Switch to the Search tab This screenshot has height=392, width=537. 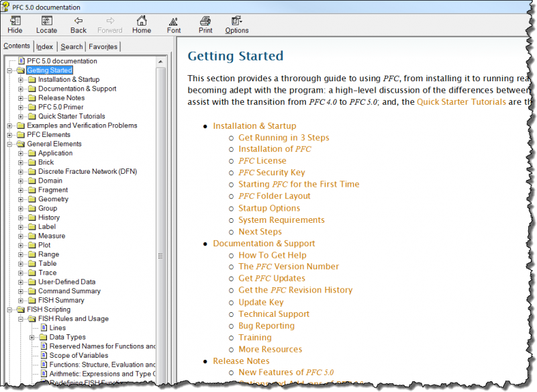click(x=72, y=47)
